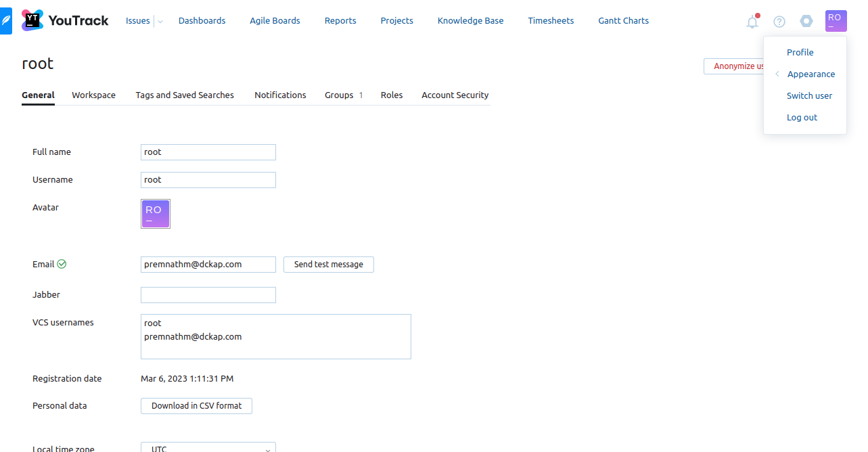This screenshot has width=868, height=452.
Task: Click the feather icon at the left edge
Action: 5,20
